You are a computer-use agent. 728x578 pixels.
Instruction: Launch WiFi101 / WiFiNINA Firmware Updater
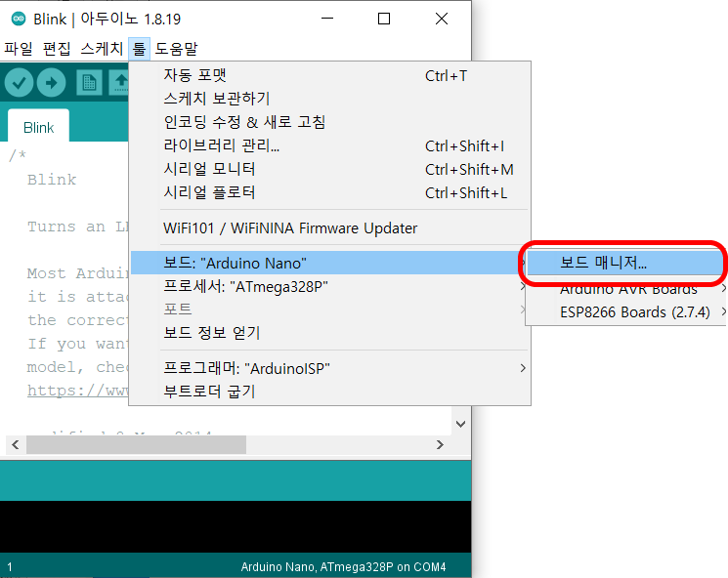tap(329, 228)
